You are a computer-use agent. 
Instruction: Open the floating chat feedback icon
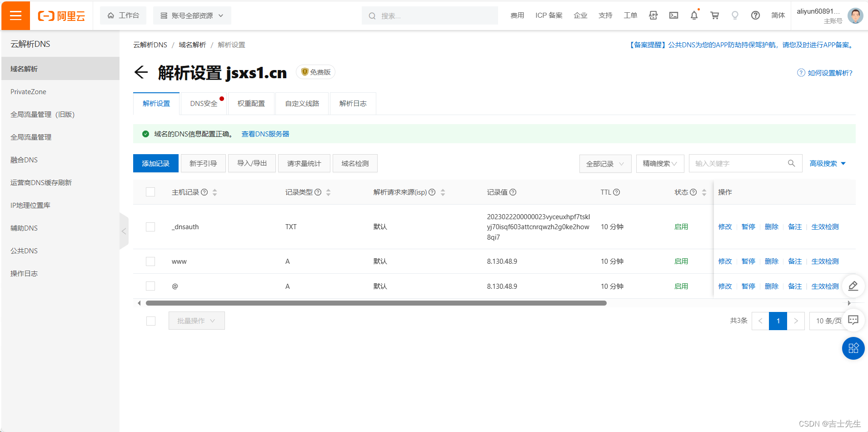coord(853,320)
